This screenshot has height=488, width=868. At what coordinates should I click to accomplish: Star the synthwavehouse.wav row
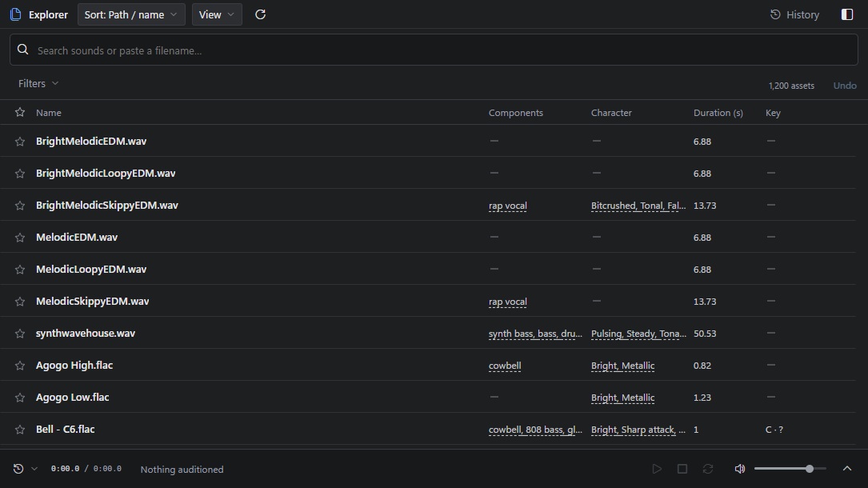point(20,334)
